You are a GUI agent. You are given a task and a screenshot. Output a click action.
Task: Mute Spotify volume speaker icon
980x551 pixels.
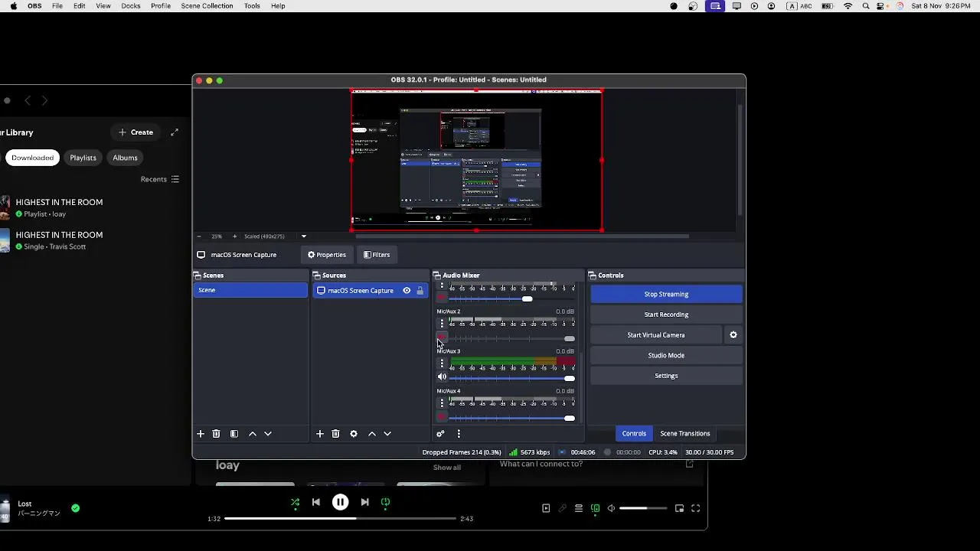point(611,508)
